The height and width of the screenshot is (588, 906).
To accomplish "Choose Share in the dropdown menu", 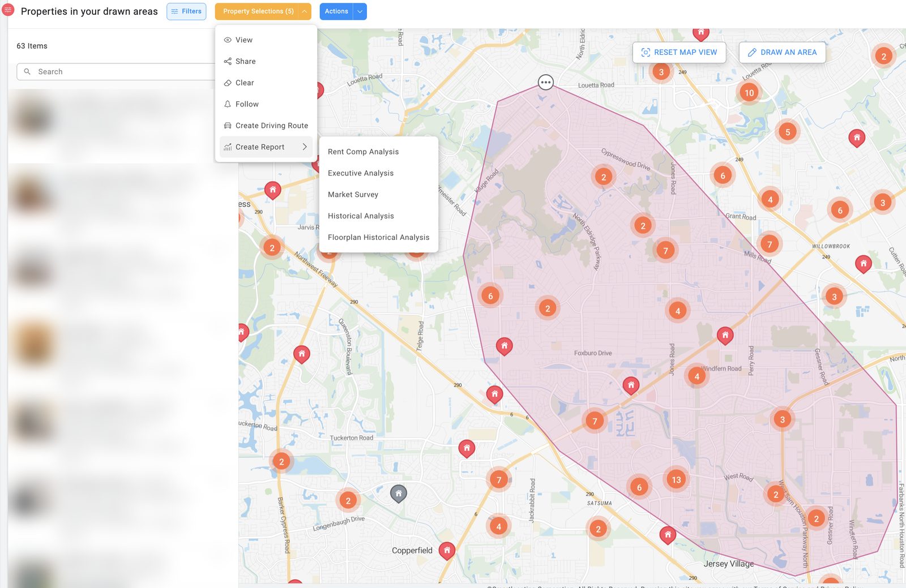I will point(266,61).
